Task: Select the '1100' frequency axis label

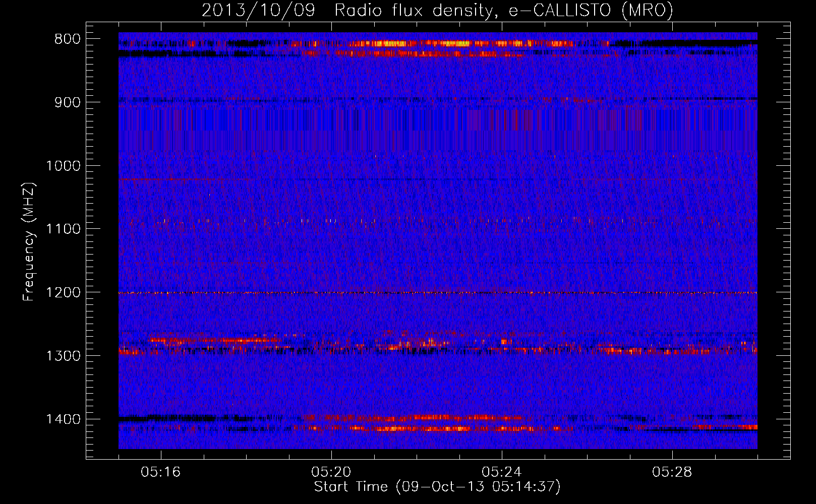Action: click(x=63, y=229)
